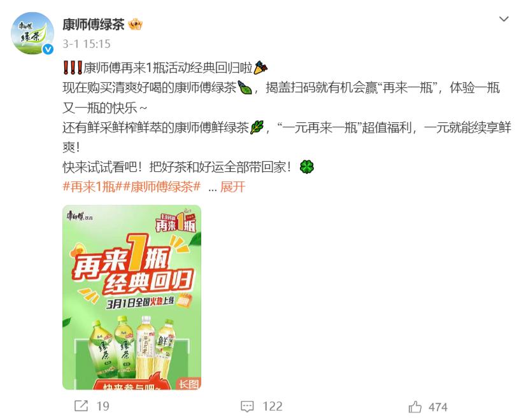Expand full post text via 展开
Viewport: 526px width, 420px height.
coord(233,186)
